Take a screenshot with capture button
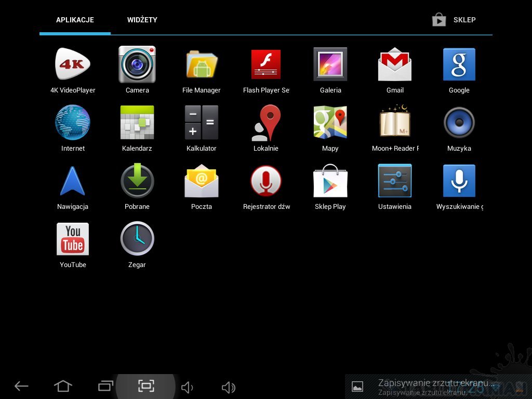Viewport: 532px width, 399px height. click(147, 386)
